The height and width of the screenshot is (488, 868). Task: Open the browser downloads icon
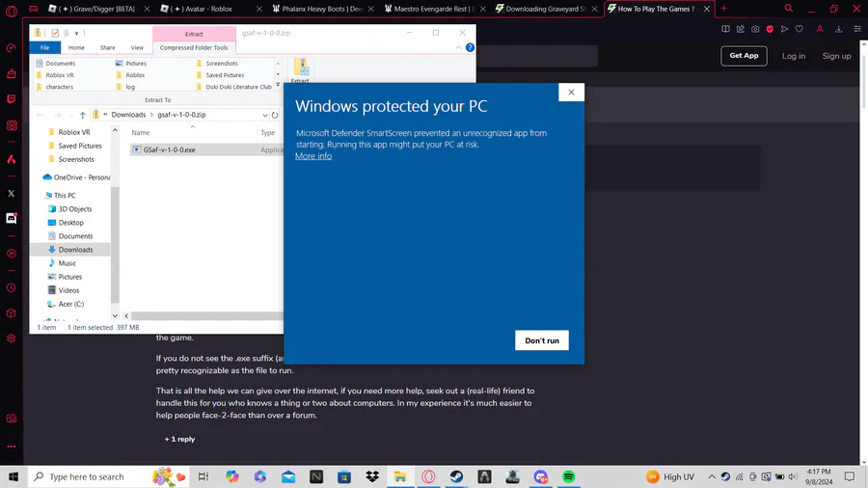click(x=839, y=29)
